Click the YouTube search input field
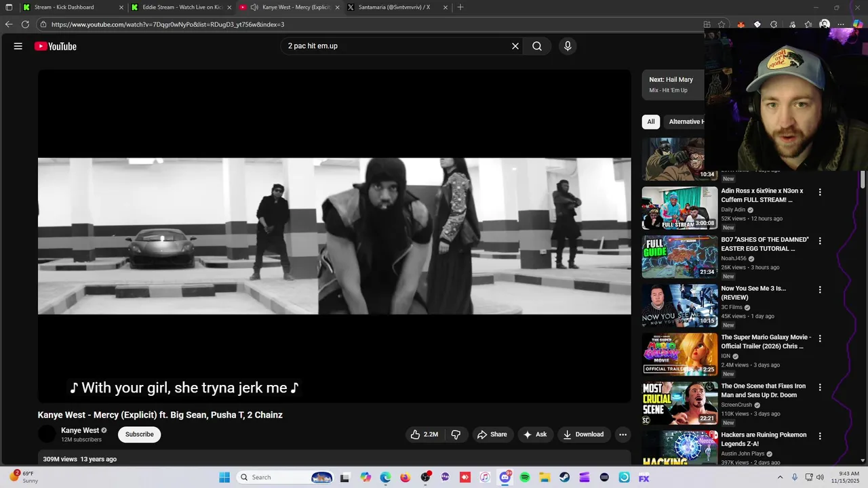The image size is (868, 488). [x=397, y=46]
